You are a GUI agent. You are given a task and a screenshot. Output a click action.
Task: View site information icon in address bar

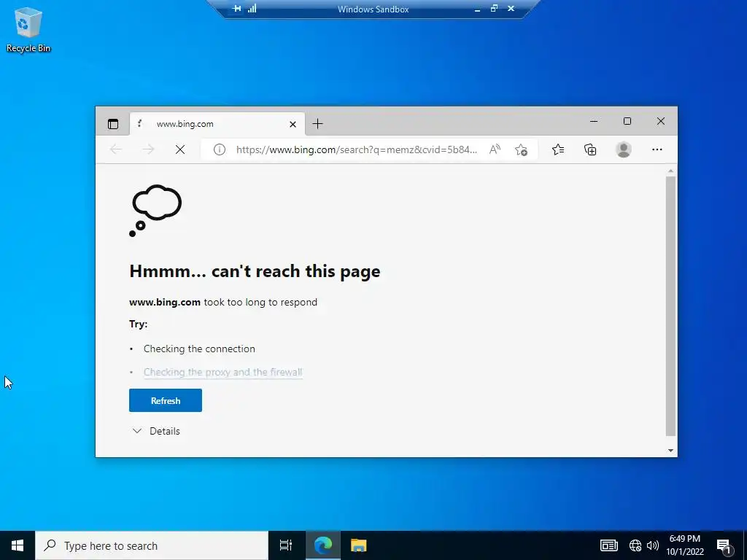click(219, 150)
